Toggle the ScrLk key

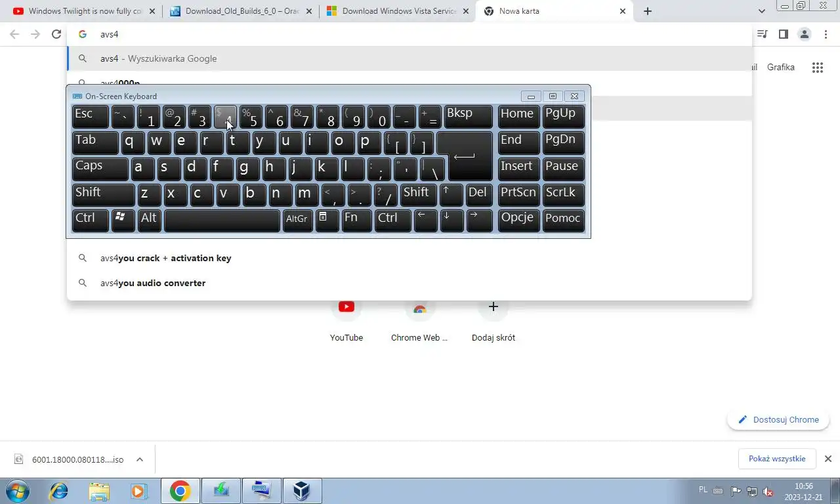point(563,194)
